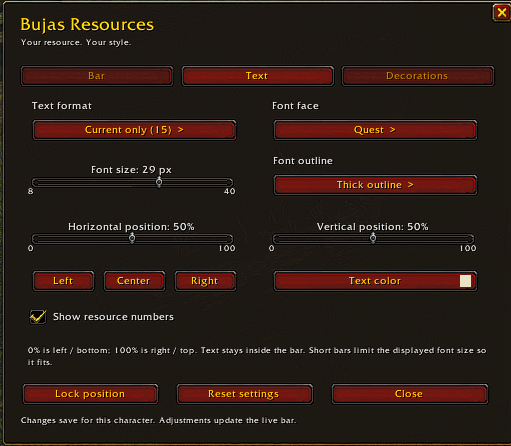Click the 'Text format' heading
511x446 pixels.
[62, 106]
